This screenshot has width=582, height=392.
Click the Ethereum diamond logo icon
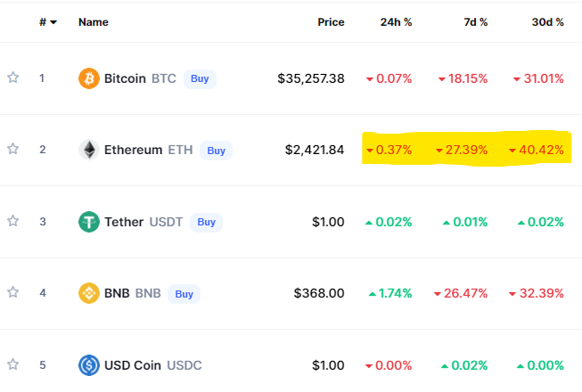(x=89, y=150)
